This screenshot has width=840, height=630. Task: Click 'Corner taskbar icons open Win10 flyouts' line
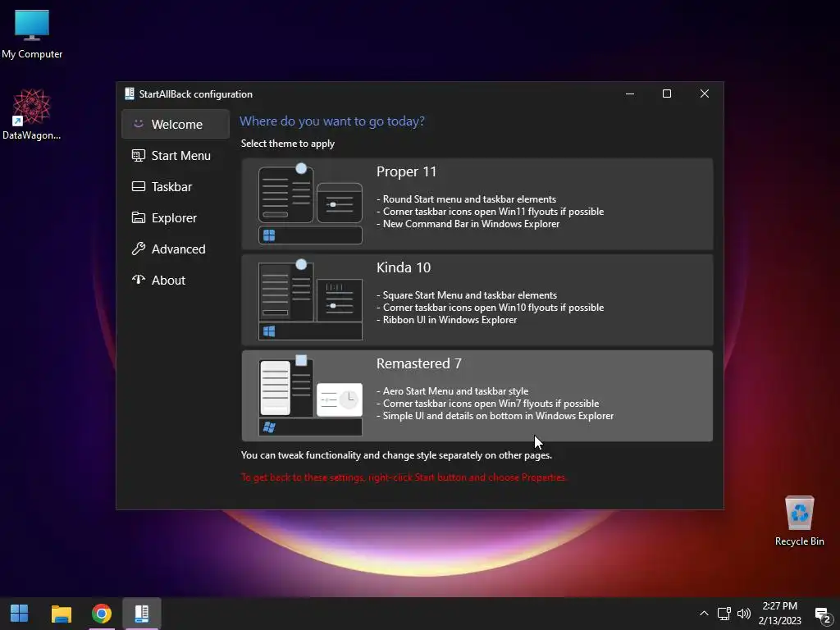491,308
